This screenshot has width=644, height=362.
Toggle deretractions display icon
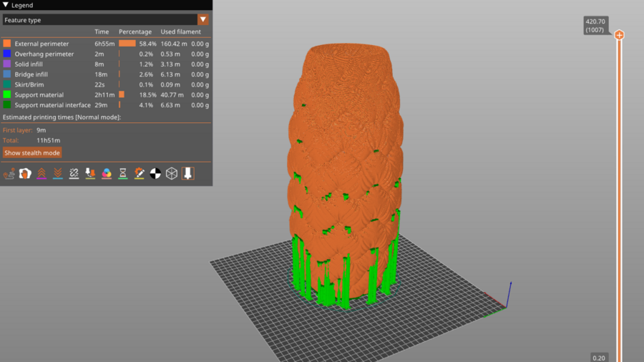57,173
